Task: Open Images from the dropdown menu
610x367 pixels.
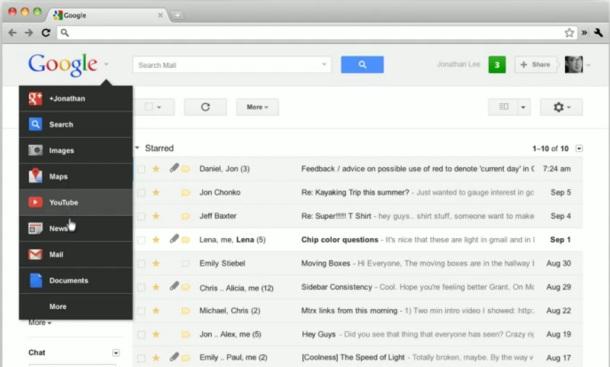Action: (76, 150)
